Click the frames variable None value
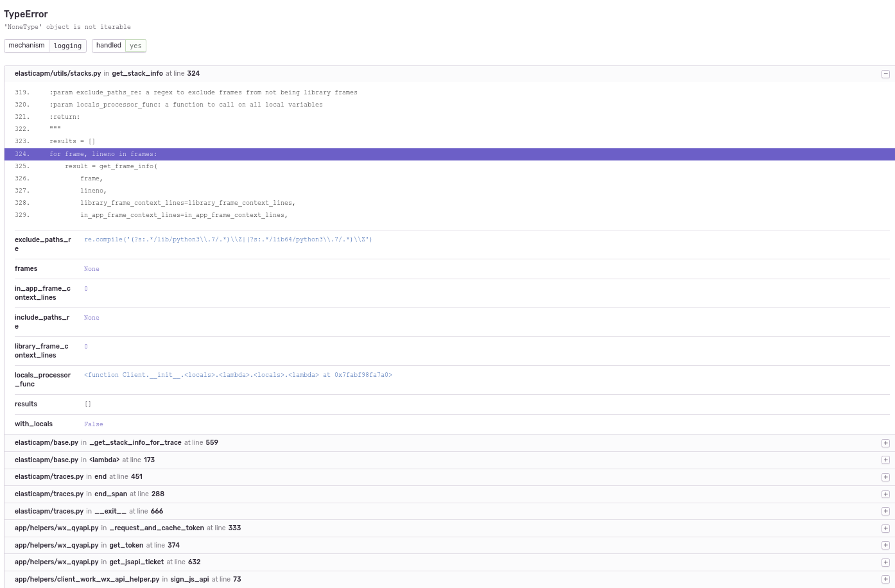This screenshot has height=588, width=895. point(92,269)
